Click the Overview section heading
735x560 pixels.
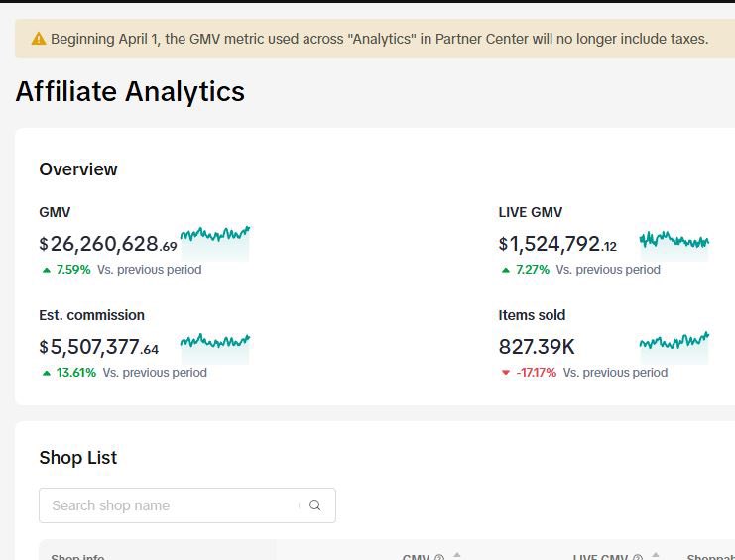pyautogui.click(x=78, y=169)
